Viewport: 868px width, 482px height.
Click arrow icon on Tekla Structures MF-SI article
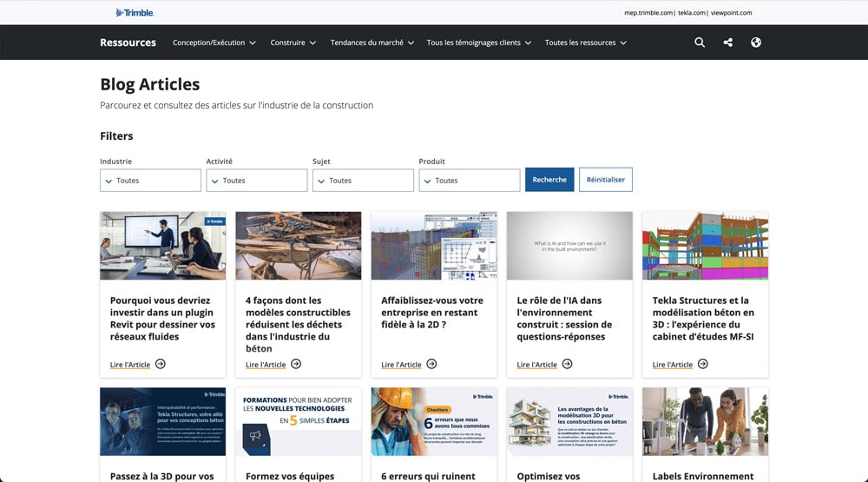(x=703, y=364)
